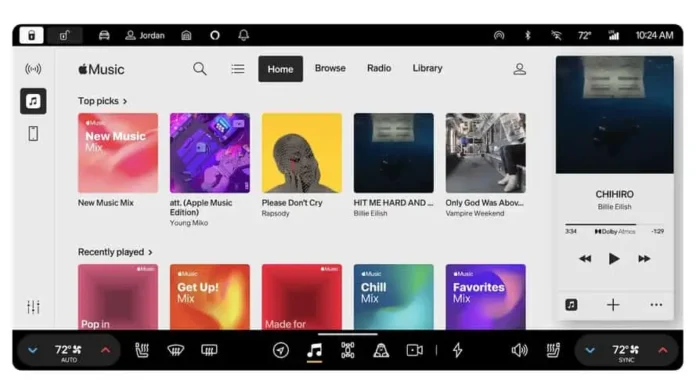Toggle passenger heated seat
The image size is (696, 391).
(553, 350)
